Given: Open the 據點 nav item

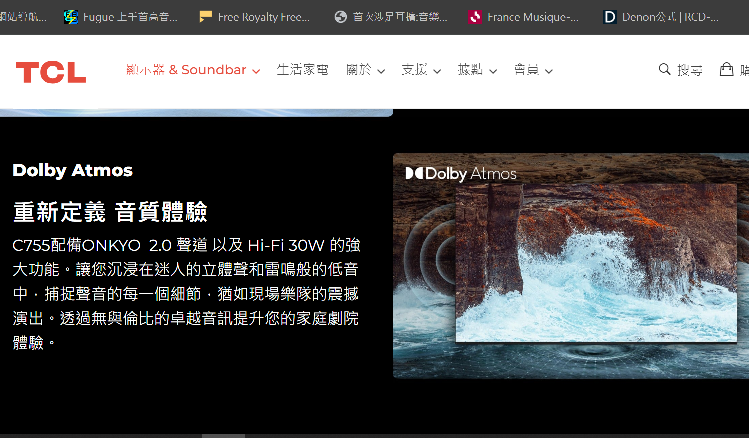Looking at the screenshot, I should click(x=470, y=70).
